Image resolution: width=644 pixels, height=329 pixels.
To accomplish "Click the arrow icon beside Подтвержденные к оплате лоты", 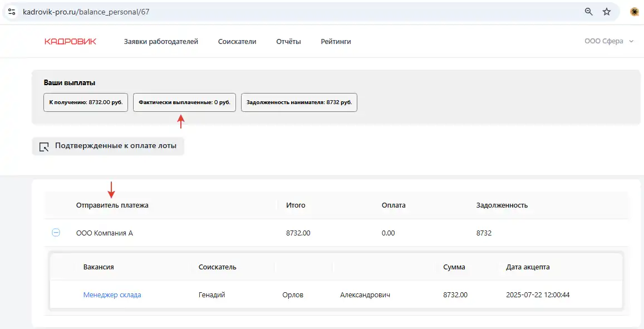I will click(44, 146).
